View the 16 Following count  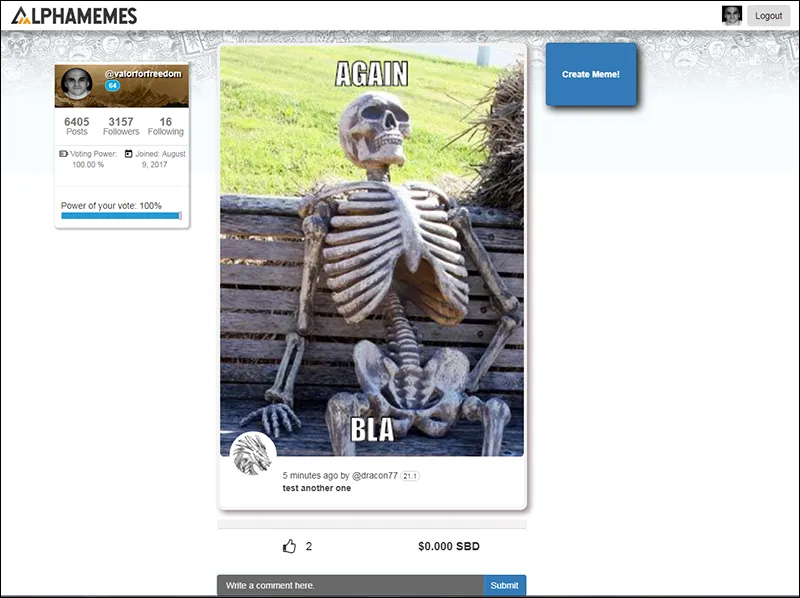click(166, 126)
